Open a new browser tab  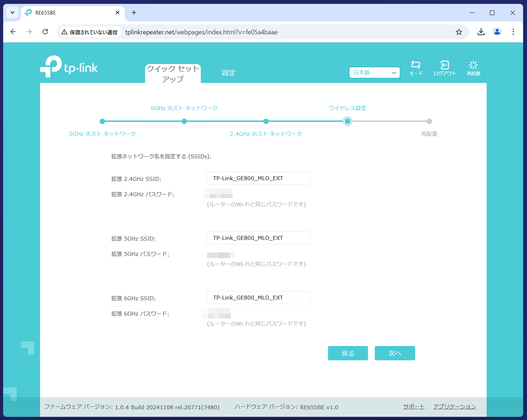coord(134,13)
